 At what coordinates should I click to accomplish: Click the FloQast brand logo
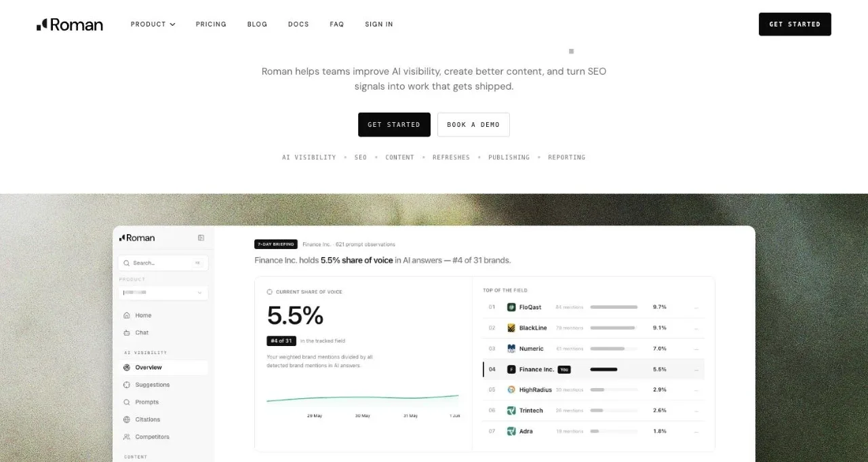[511, 307]
